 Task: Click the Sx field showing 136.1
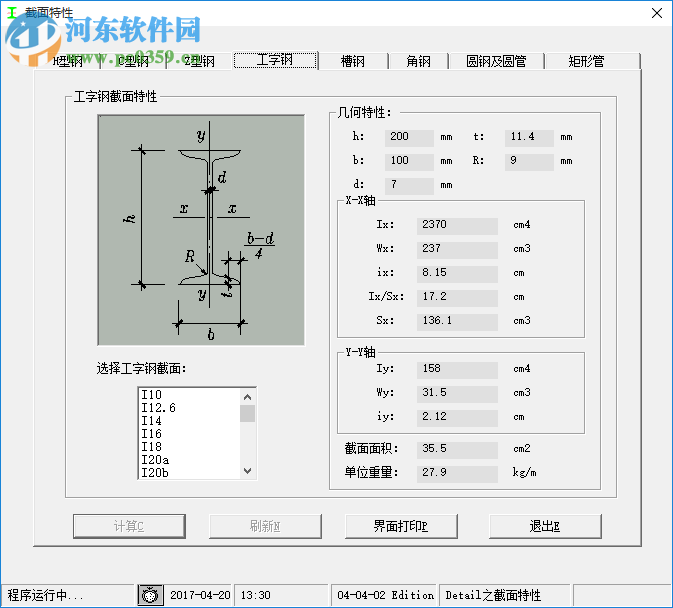pos(457,321)
